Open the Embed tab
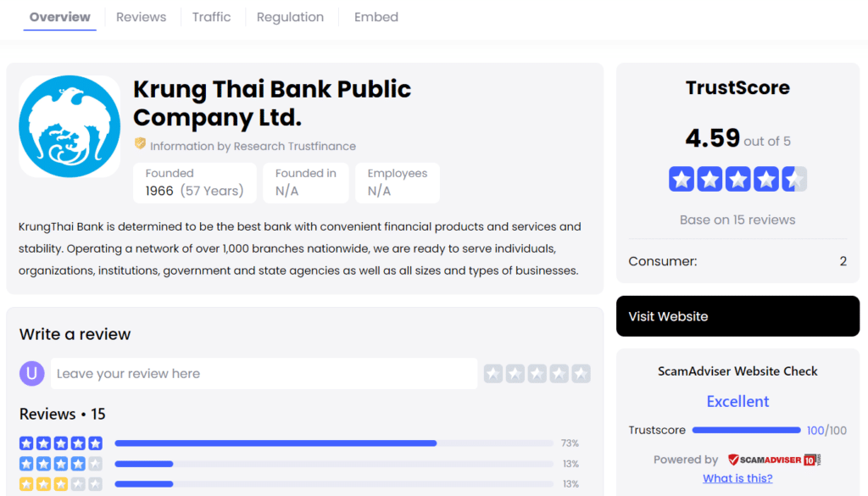868x496 pixels. click(376, 17)
